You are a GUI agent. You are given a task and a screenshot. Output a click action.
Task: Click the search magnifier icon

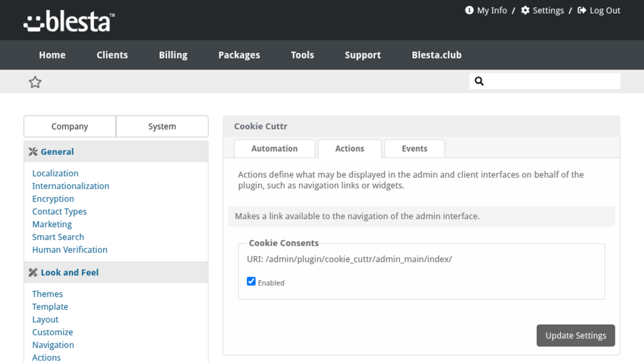point(479,81)
